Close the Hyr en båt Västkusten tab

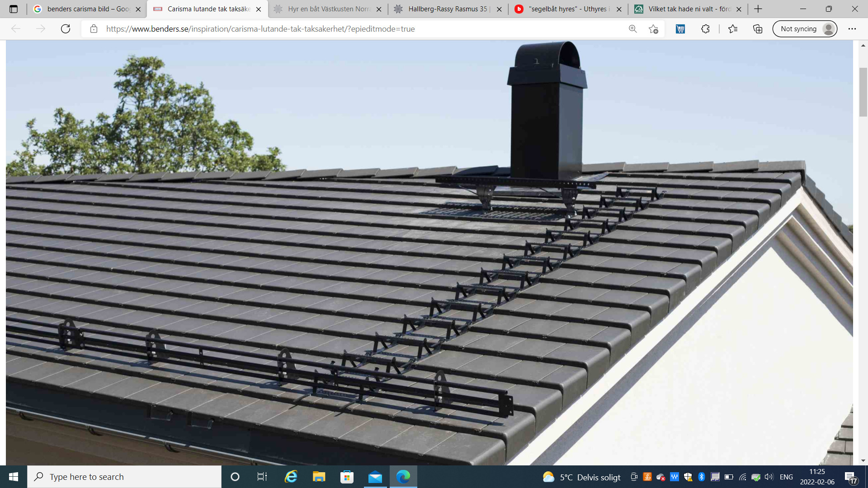pyautogui.click(x=379, y=9)
